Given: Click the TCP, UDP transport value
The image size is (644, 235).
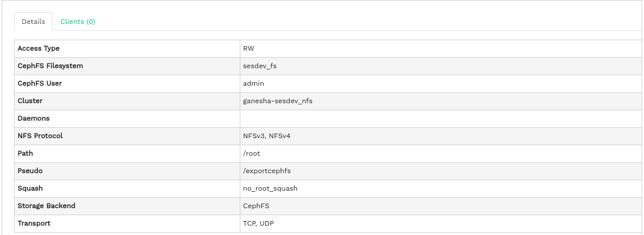Looking at the screenshot, I should 259,223.
